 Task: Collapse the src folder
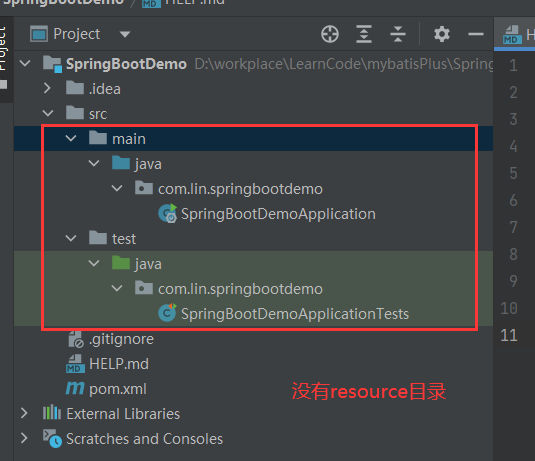coord(48,113)
